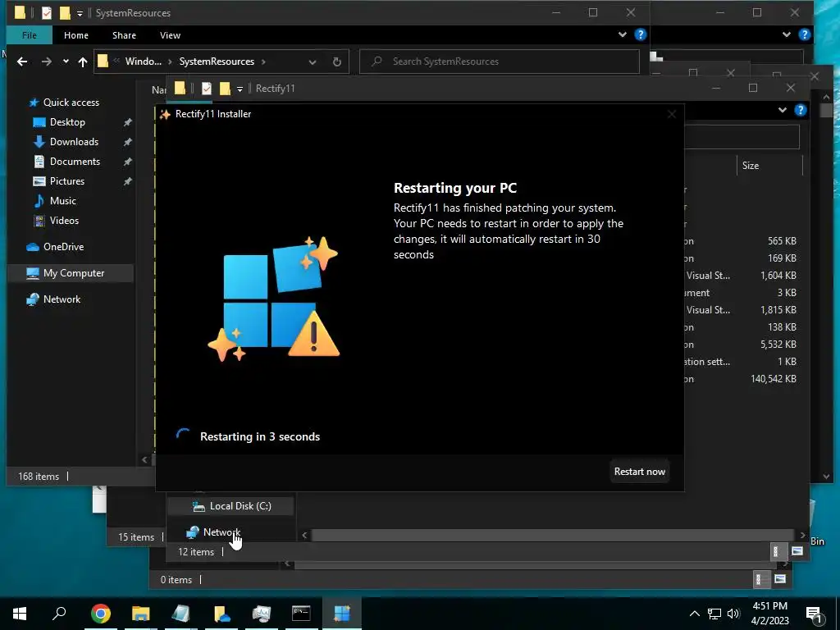Open taskbar Search
Viewport: 840px width, 630px height.
pyautogui.click(x=59, y=614)
